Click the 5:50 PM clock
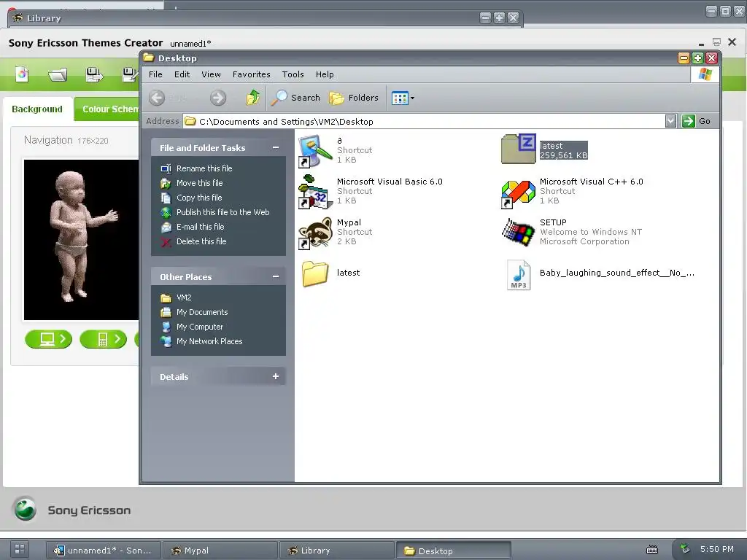747x560 pixels. pos(717,549)
